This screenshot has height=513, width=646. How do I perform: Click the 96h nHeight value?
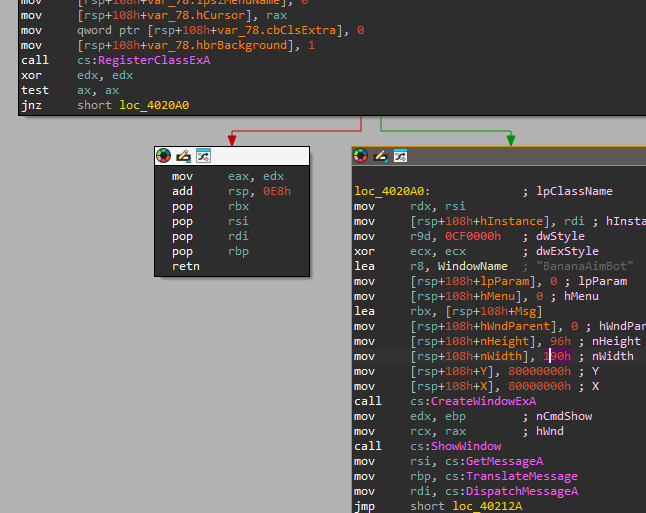561,341
